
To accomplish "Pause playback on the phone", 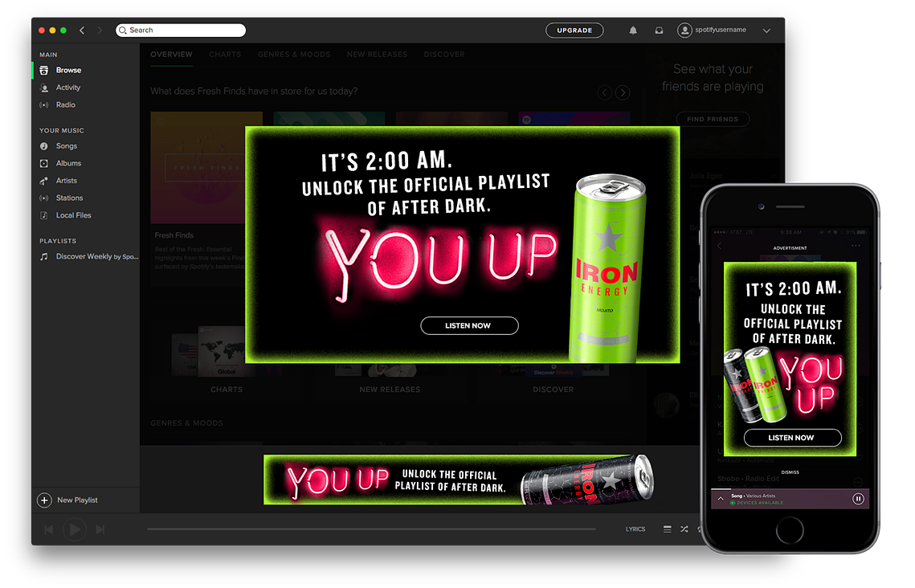I will point(858,499).
